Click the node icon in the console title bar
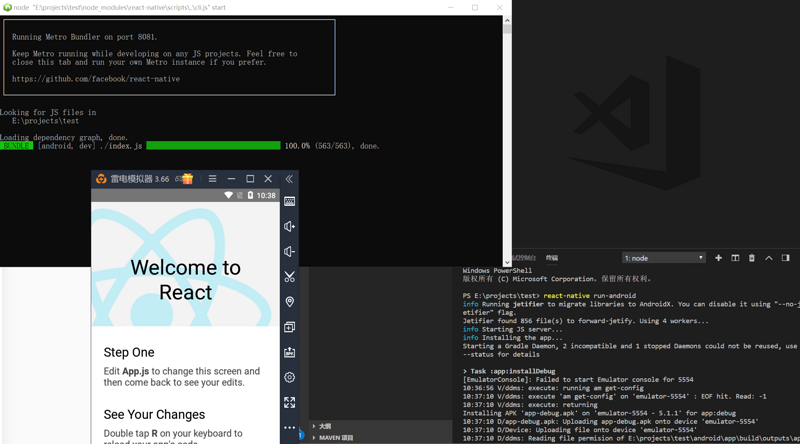The height and width of the screenshot is (444, 800). pos(7,7)
